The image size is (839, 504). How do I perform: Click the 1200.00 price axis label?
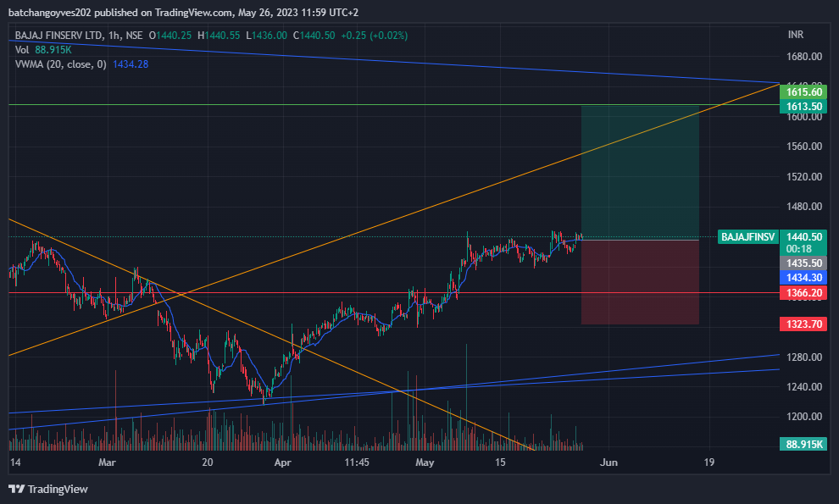(x=803, y=417)
